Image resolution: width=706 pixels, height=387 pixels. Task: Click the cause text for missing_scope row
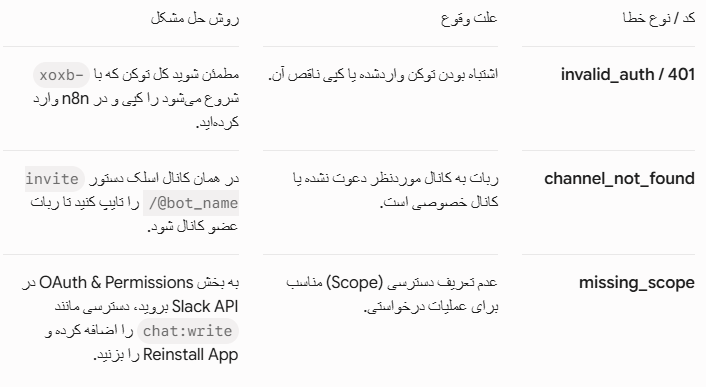[x=392, y=295]
